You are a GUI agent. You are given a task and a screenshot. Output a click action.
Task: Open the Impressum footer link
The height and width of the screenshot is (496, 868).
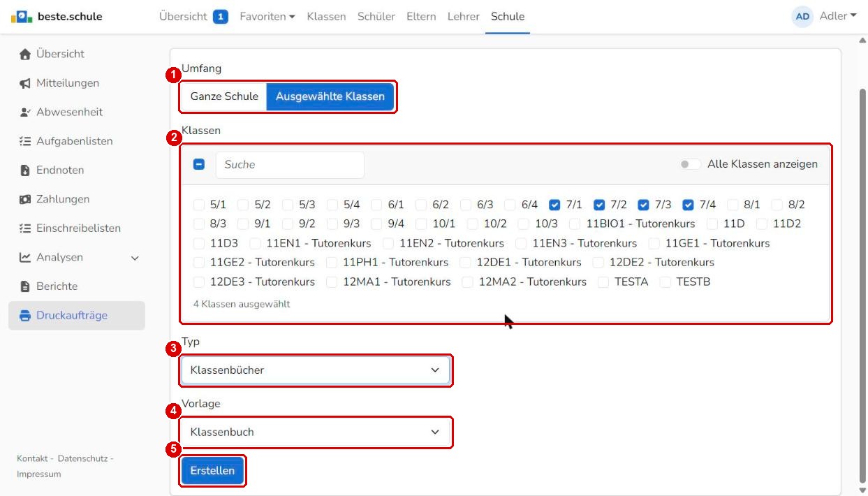tap(39, 474)
